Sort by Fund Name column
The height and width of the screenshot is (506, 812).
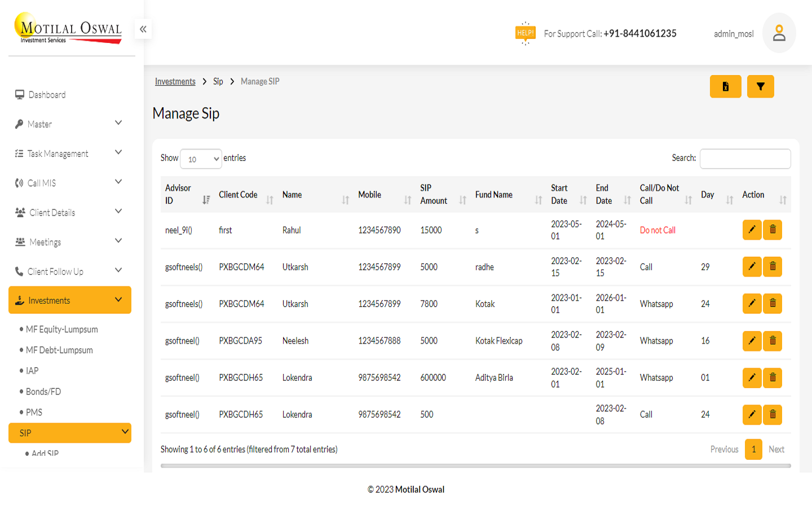coord(509,194)
